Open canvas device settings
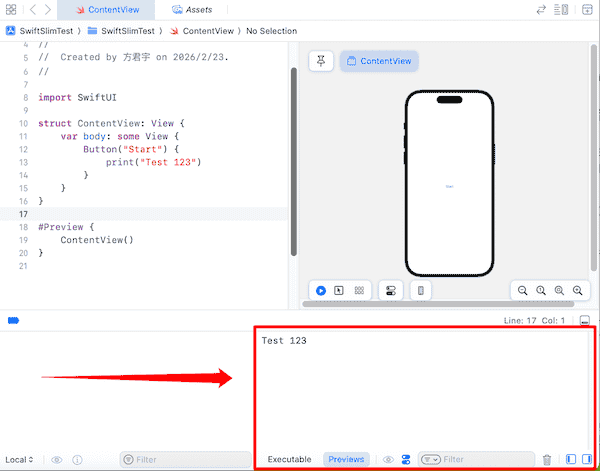Screen dimensions: 600x471 tap(391, 290)
